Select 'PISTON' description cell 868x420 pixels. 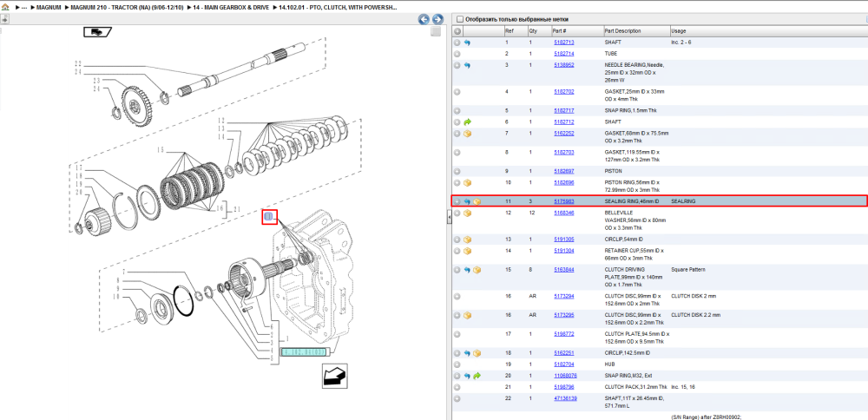(613, 171)
